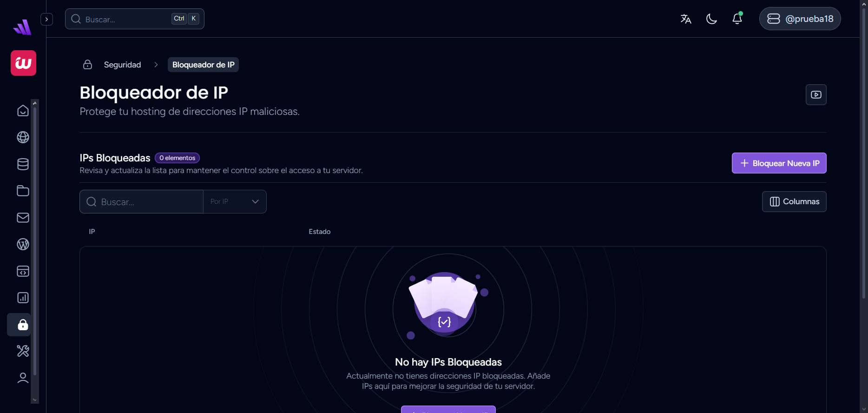Viewport: 868px width, 413px height.
Task: Open the user account sidebar icon
Action: click(23, 378)
